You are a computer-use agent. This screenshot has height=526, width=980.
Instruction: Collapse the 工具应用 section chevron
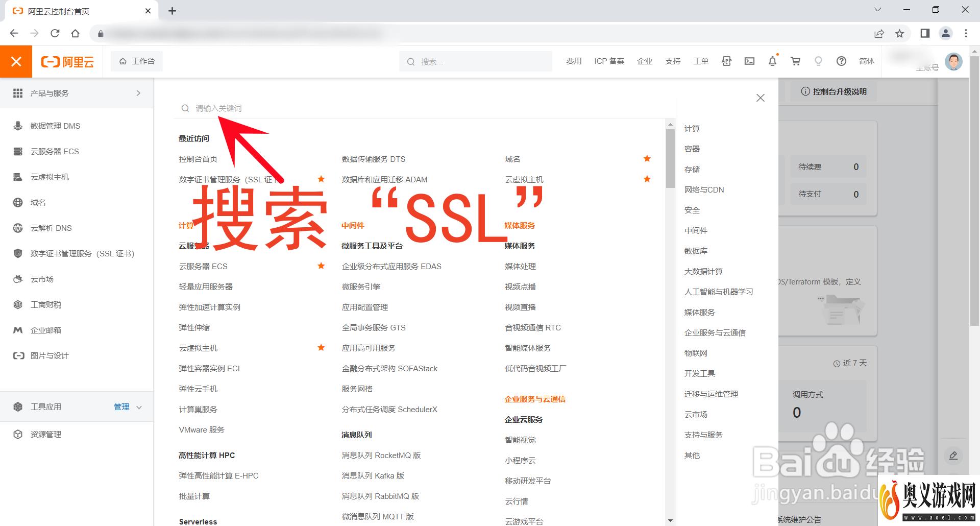click(139, 407)
